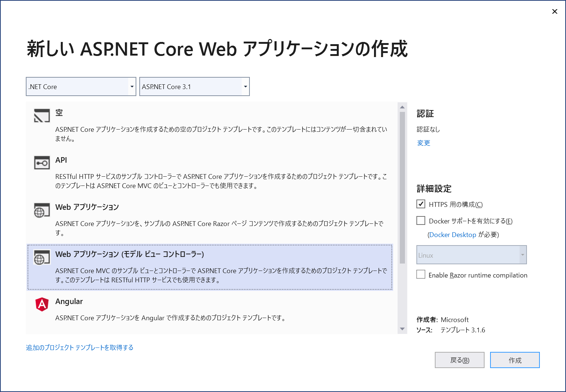Enable Docker サポートを有効にする checkbox

(421, 220)
